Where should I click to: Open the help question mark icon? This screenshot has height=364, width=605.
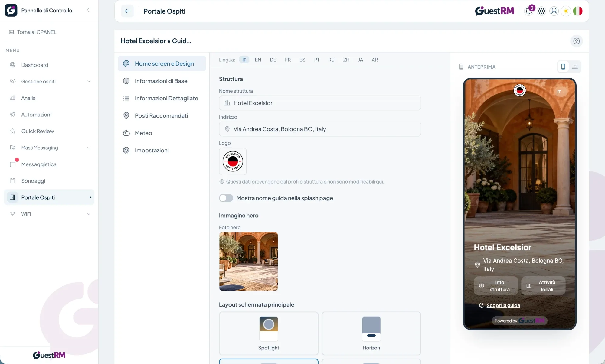(x=577, y=41)
